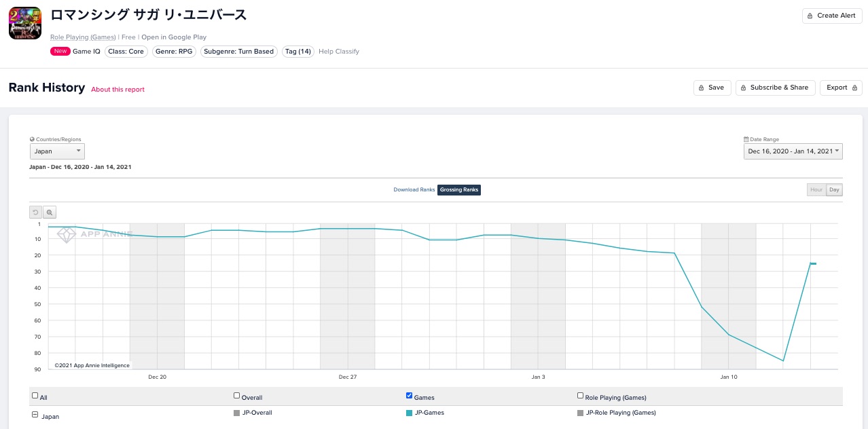Click the JP-Overall gray color swatch
The width and height of the screenshot is (868, 429).
click(x=236, y=413)
